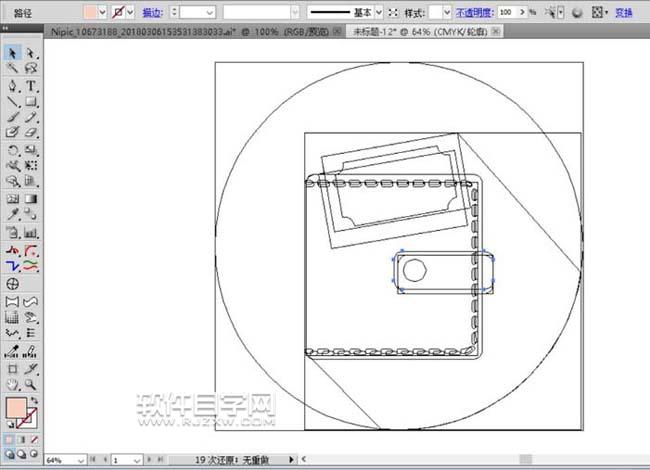This screenshot has height=470, width=650.
Task: Click the Stroke swatch in toolbox
Action: point(28,418)
